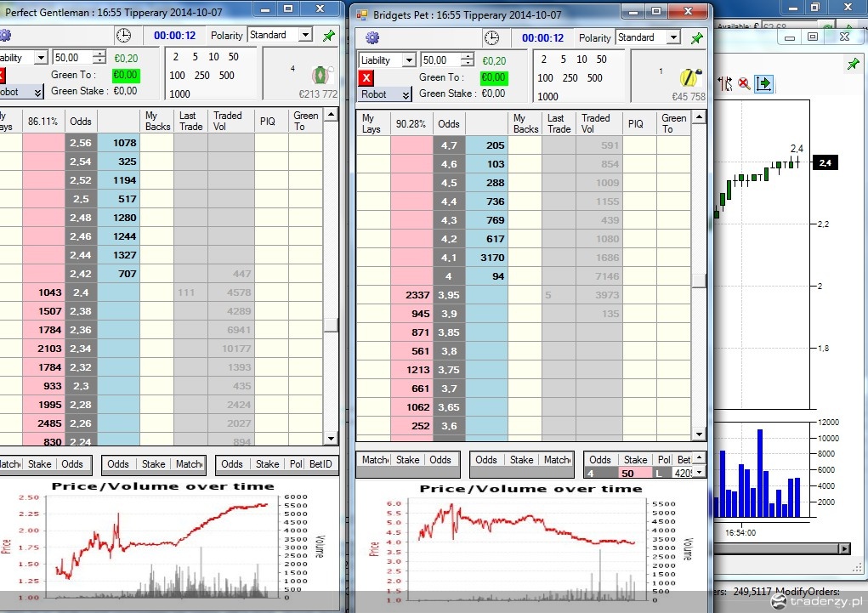868x613 pixels.
Task: Click the 50,00 stake field in Bridgets Pet
Action: coord(441,60)
